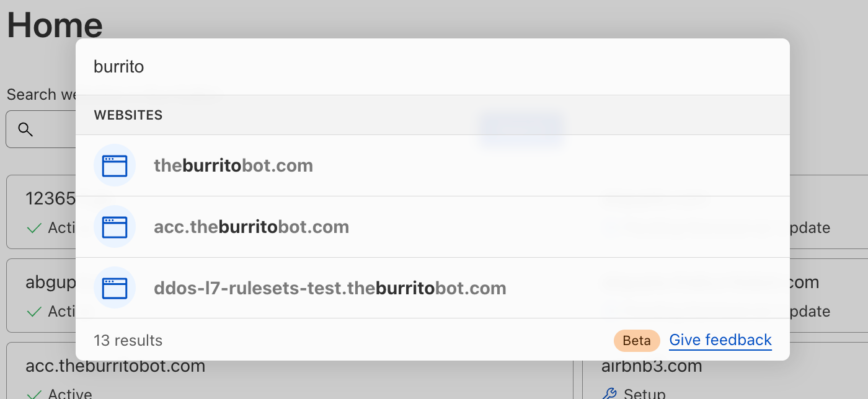
Task: Focus the quick search field containing burrito
Action: click(433, 67)
